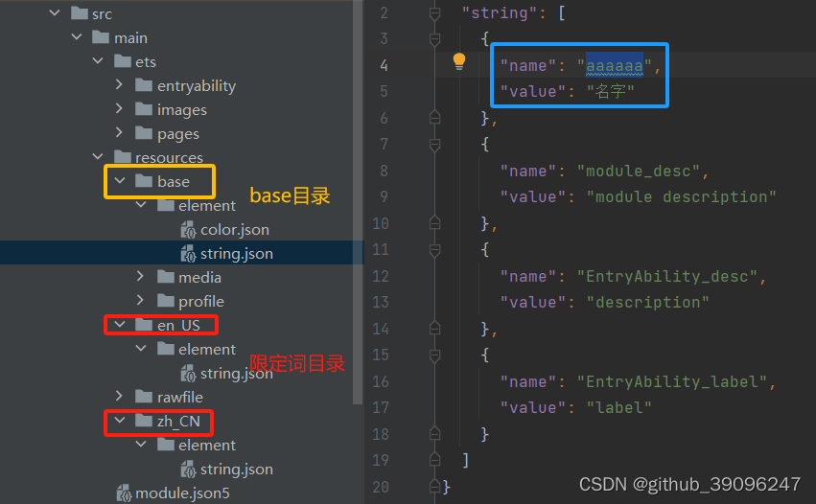Select the main folder icon
Image resolution: width=816 pixels, height=504 pixels.
101,37
